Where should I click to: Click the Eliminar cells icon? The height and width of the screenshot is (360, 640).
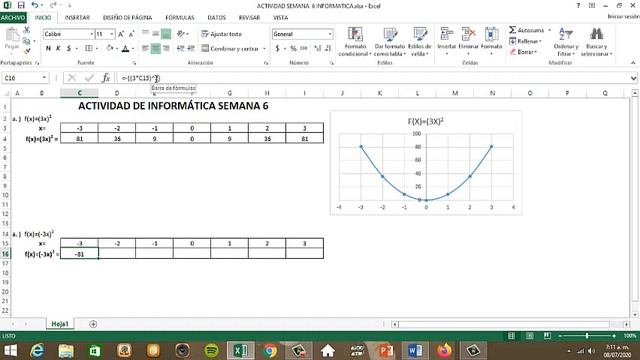point(468,34)
